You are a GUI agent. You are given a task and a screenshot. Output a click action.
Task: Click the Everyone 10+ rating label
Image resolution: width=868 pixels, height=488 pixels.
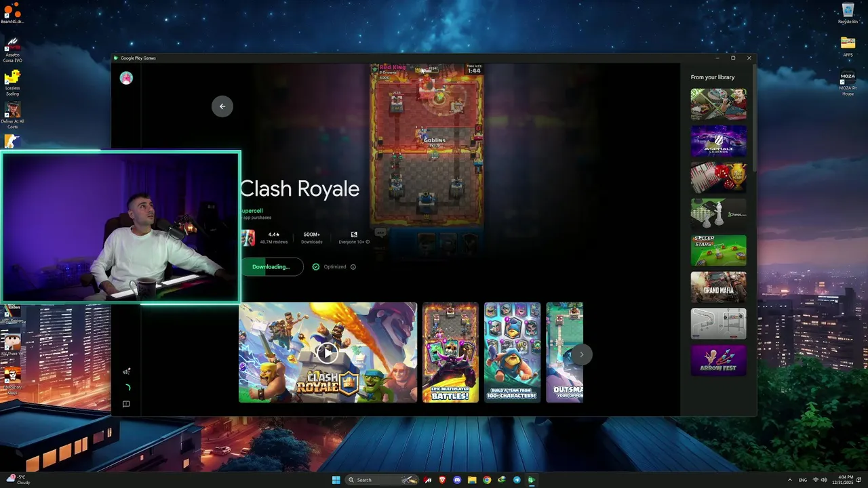click(353, 242)
